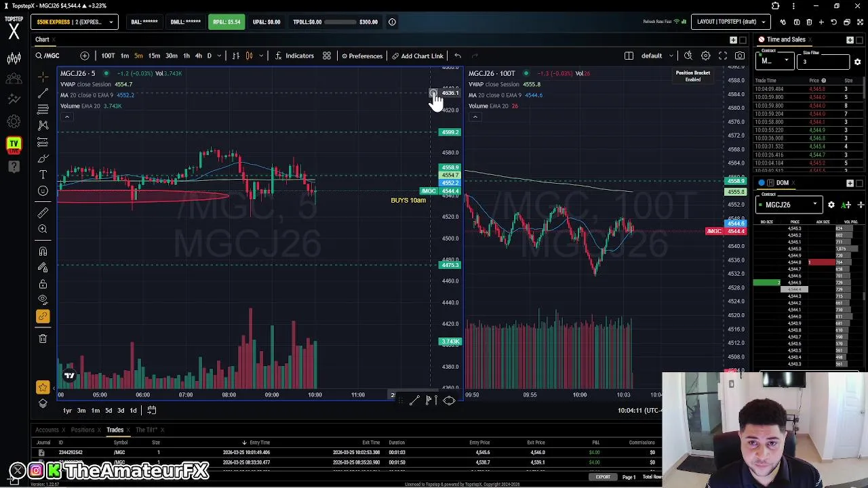Click Add Chart Link
This screenshot has width=868, height=488.
coord(417,56)
